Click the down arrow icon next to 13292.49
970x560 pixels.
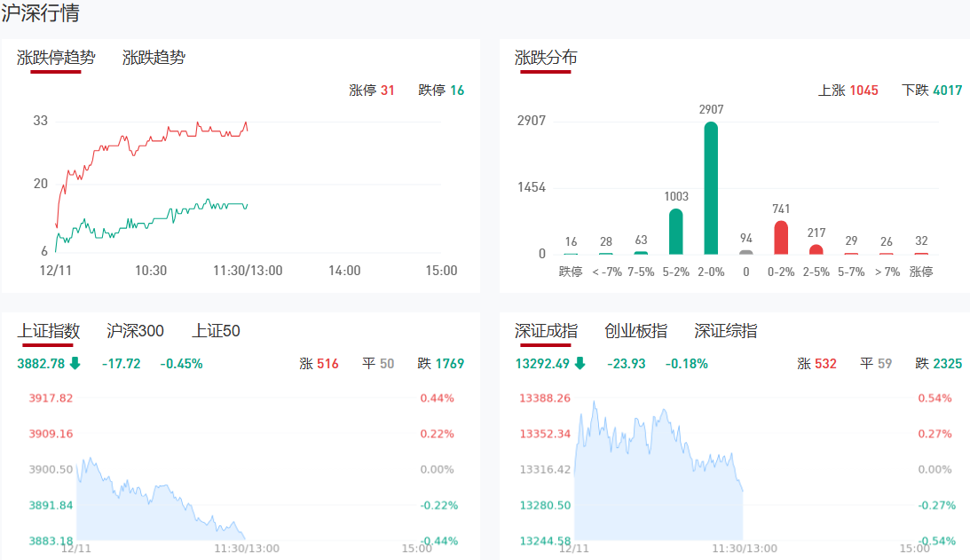point(580,363)
